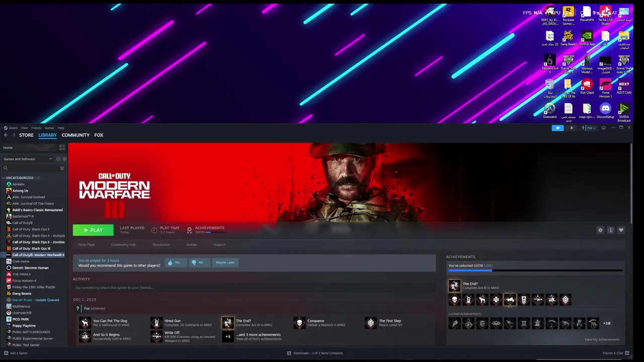Go back with the navigation arrow

click(6, 135)
